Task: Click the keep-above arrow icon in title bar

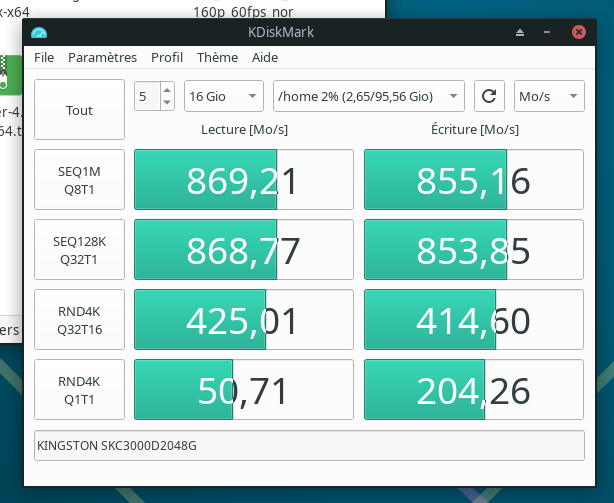Action: point(519,33)
